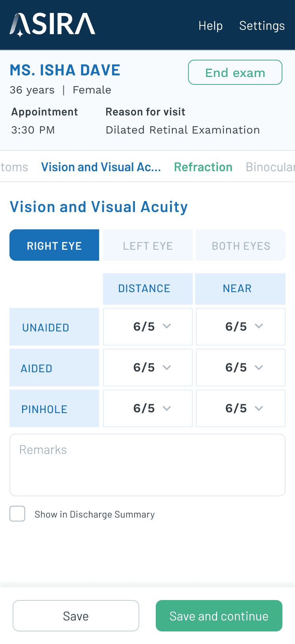The image size is (295, 644).
Task: Open the Help page
Action: coord(210,26)
